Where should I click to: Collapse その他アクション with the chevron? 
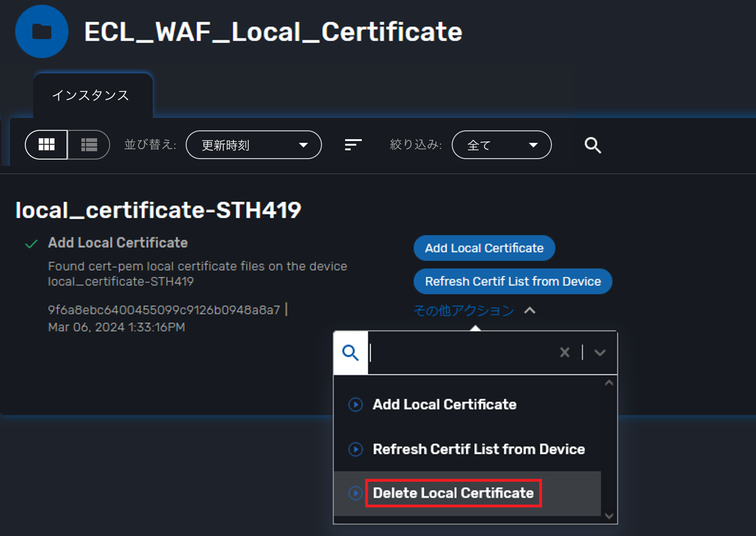pyautogui.click(x=530, y=311)
